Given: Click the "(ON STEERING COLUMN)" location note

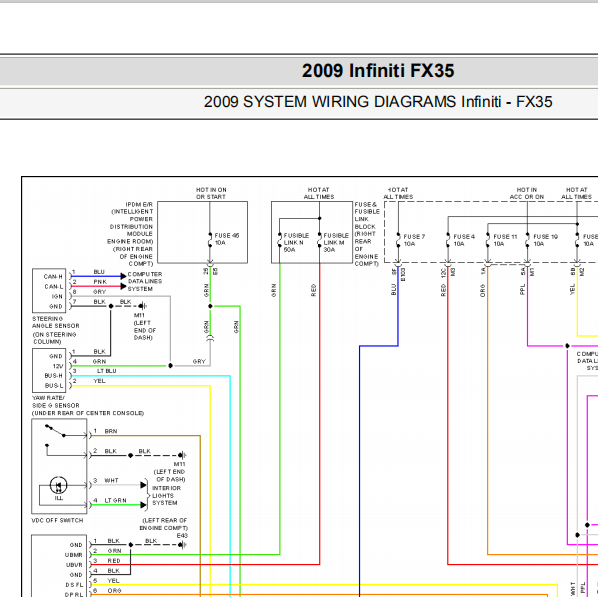Looking at the screenshot, I should (x=55, y=338).
